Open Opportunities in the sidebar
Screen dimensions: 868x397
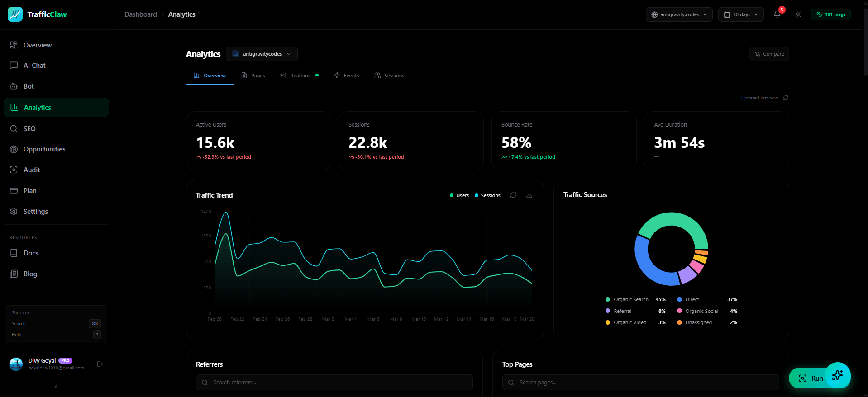[x=56, y=149]
